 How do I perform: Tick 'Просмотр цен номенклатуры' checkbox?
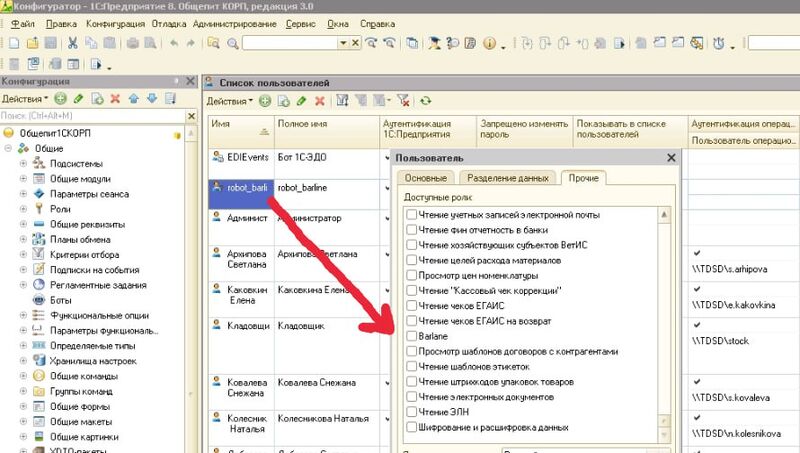point(412,275)
